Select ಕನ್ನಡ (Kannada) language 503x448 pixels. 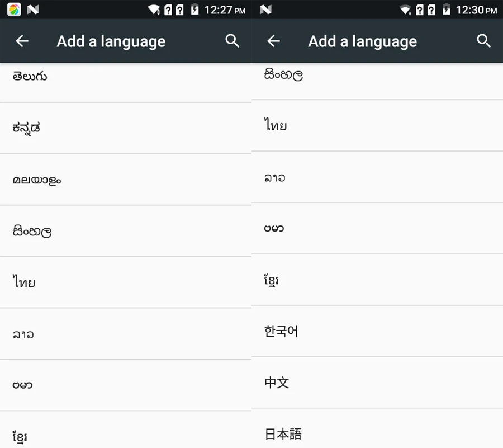pyautogui.click(x=126, y=128)
